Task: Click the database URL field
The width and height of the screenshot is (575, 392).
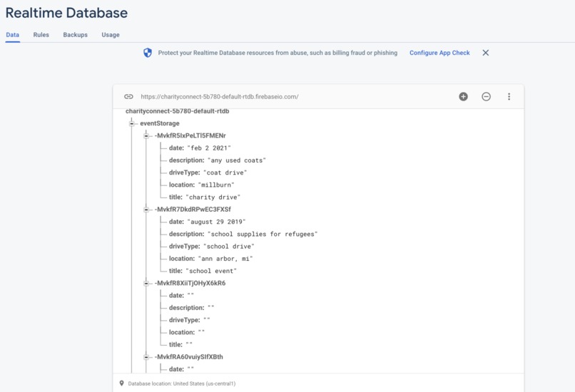Action: click(220, 97)
